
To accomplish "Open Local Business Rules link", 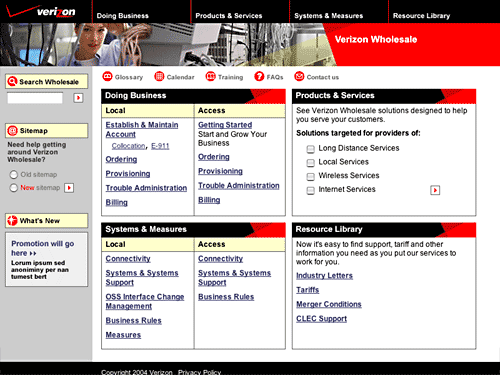I will click(133, 320).
